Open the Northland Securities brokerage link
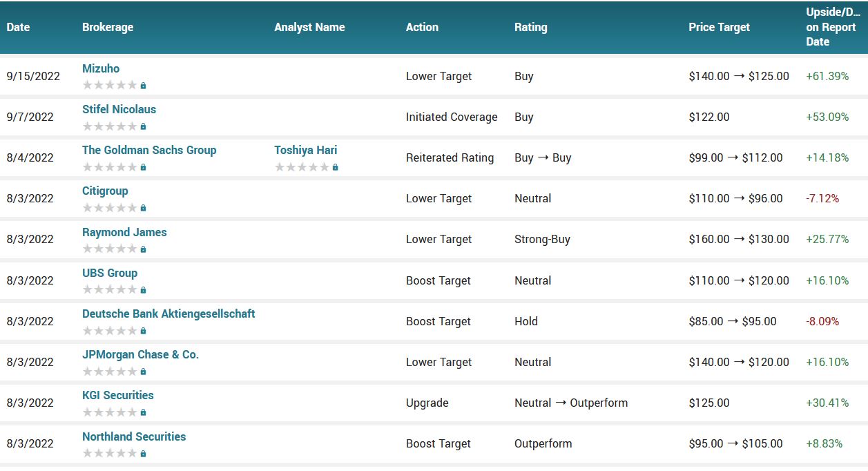The height and width of the screenshot is (471, 868). [x=134, y=436]
